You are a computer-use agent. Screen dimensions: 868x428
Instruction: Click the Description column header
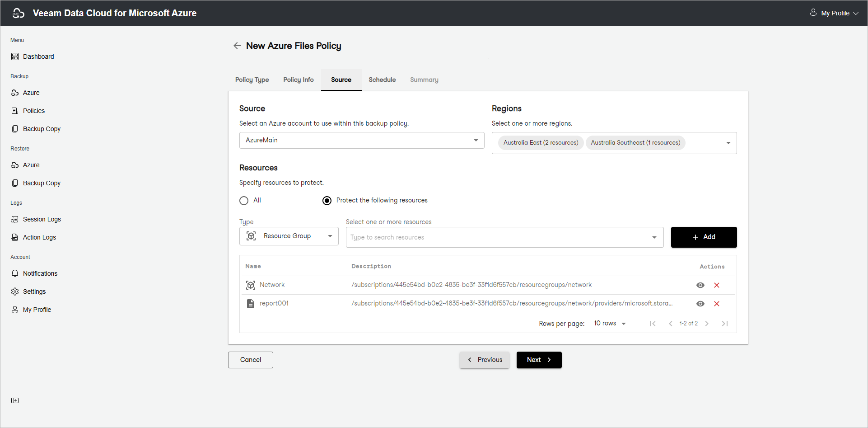(371, 267)
